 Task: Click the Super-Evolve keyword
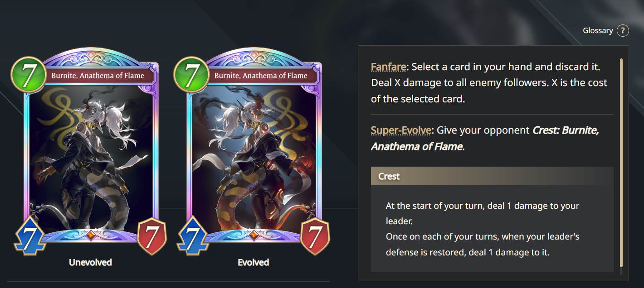[x=400, y=130]
